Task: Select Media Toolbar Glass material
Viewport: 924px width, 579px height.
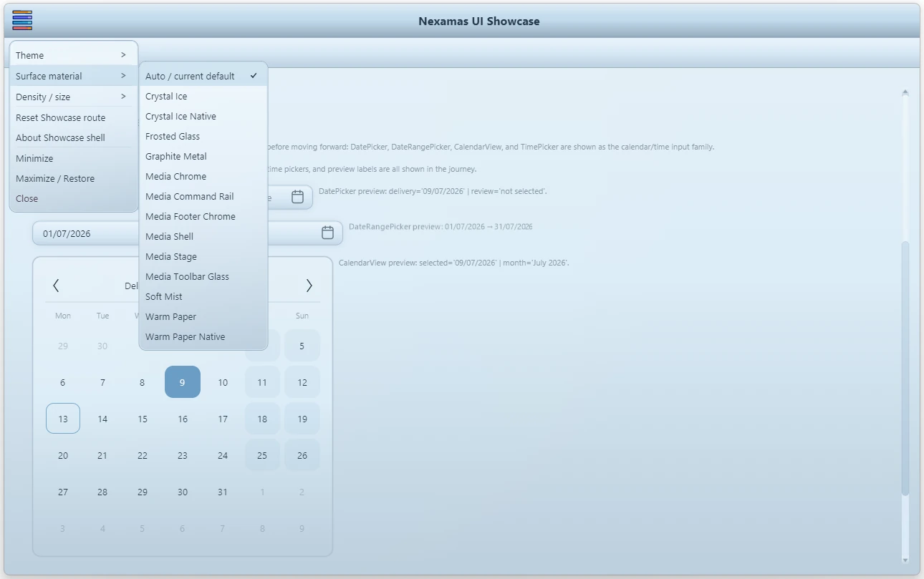Action: pos(203,276)
